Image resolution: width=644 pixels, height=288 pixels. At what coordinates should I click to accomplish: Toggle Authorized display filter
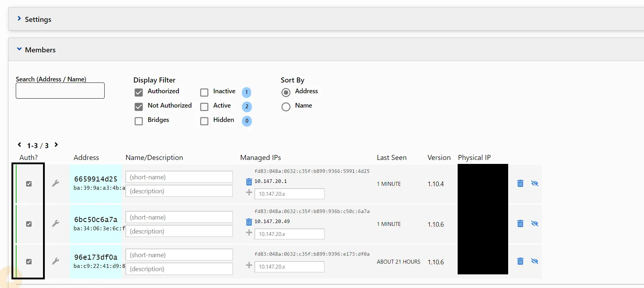(139, 93)
